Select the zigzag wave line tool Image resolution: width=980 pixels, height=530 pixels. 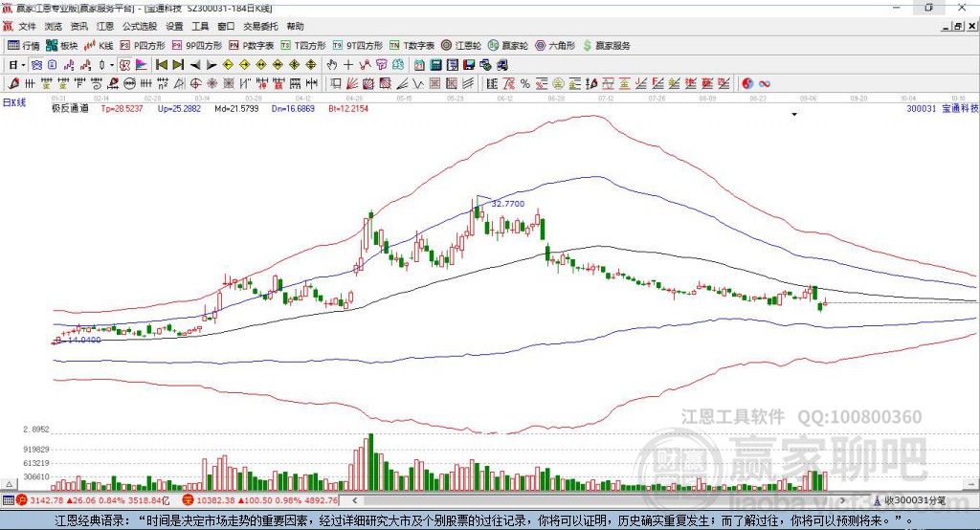coord(418,83)
